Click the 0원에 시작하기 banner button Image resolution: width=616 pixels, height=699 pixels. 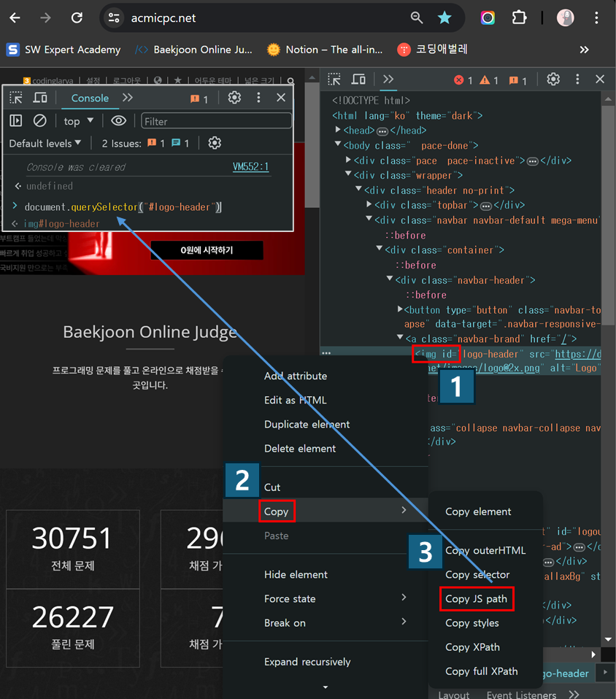(x=207, y=250)
